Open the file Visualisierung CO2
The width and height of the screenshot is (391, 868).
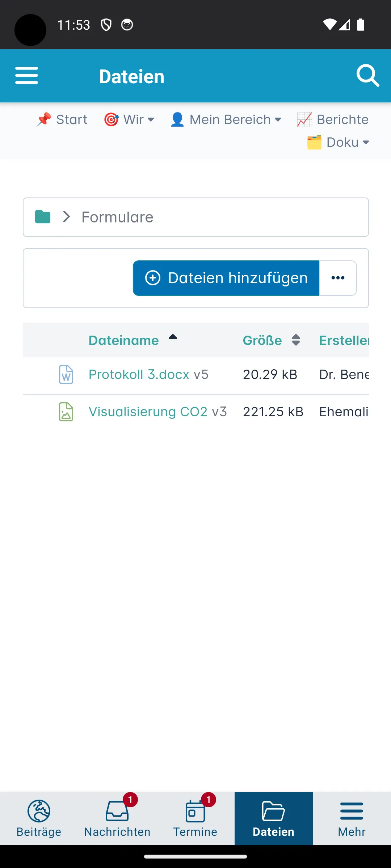pos(148,412)
